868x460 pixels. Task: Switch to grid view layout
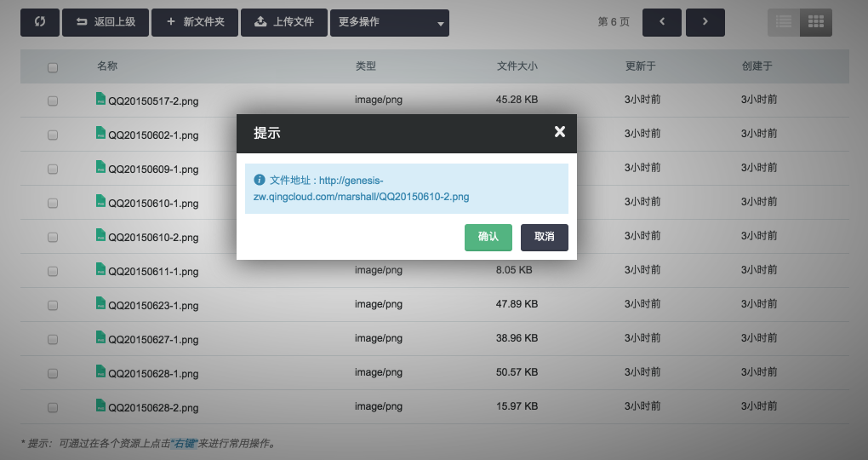815,22
